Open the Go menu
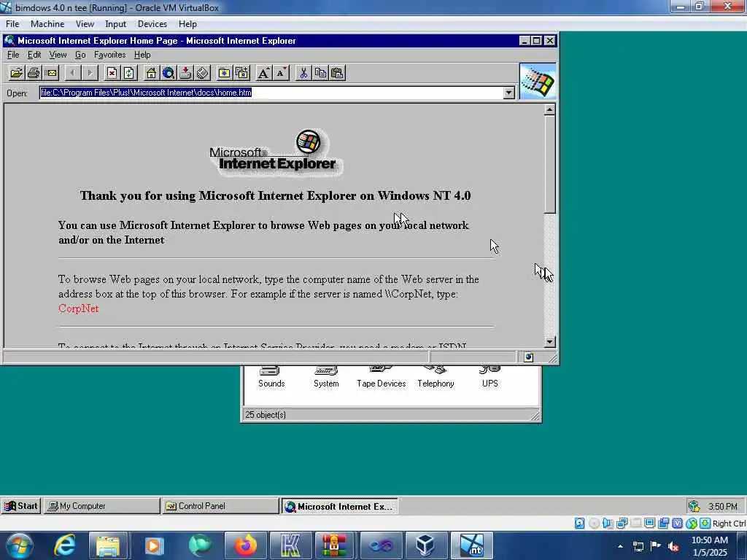Viewport: 747px width, 560px height. 80,55
